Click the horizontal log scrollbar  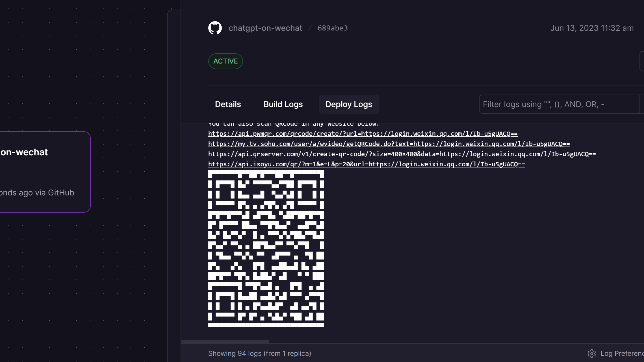coord(225,341)
